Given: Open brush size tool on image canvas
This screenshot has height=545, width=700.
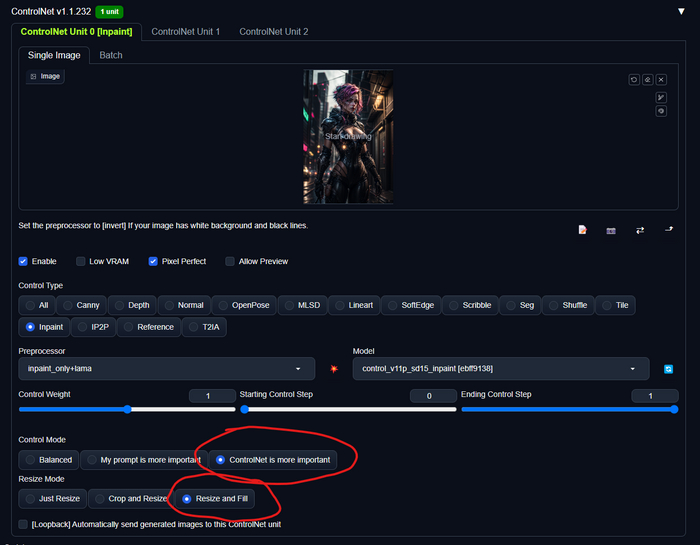Looking at the screenshot, I should (x=661, y=97).
